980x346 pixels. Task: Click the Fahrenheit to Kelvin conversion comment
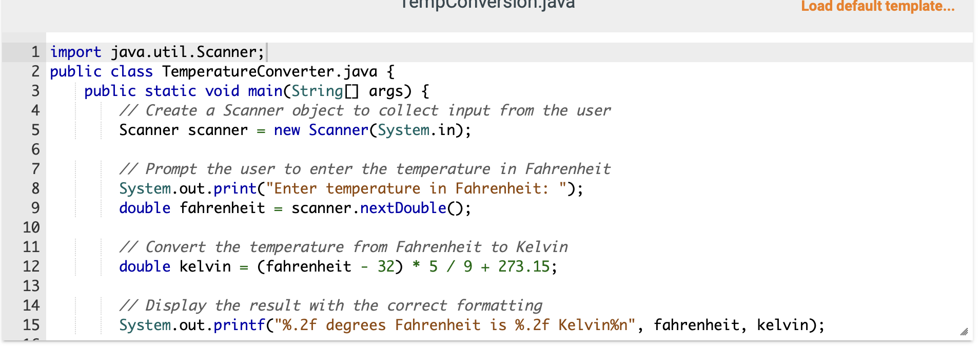pyautogui.click(x=344, y=247)
